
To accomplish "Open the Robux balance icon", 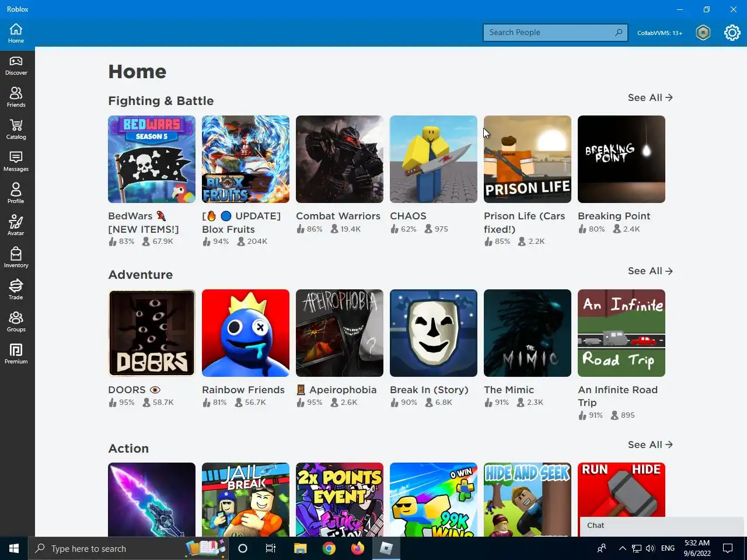I will click(x=703, y=33).
